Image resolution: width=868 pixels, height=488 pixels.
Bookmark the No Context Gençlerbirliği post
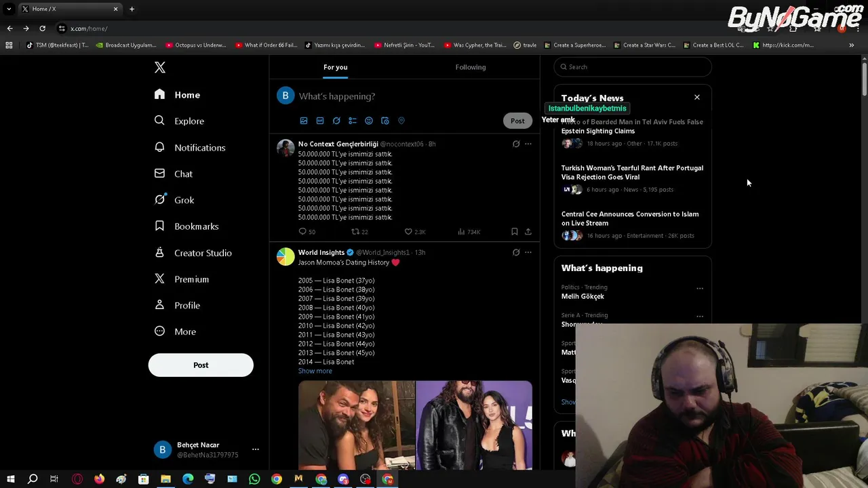pos(515,232)
